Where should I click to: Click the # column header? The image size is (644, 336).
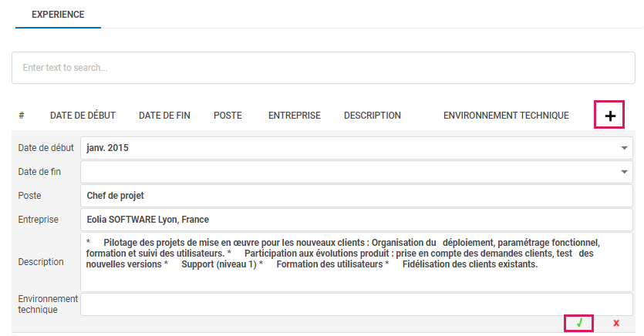(22, 116)
